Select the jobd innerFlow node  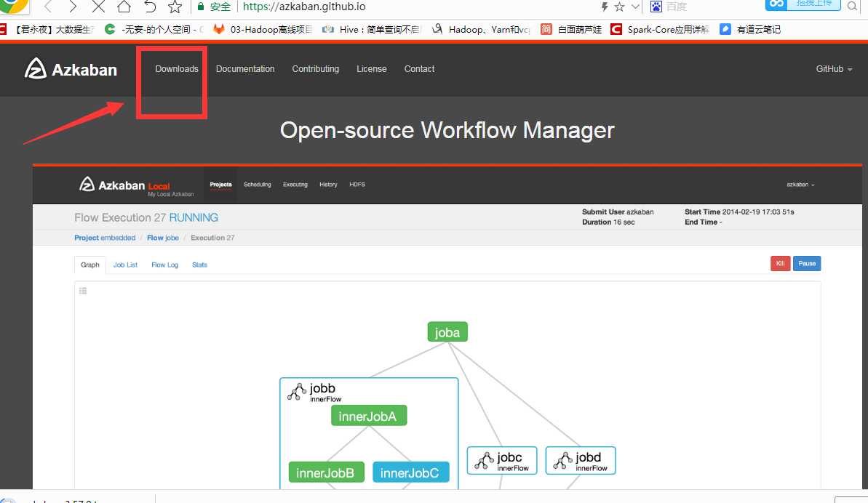point(581,460)
